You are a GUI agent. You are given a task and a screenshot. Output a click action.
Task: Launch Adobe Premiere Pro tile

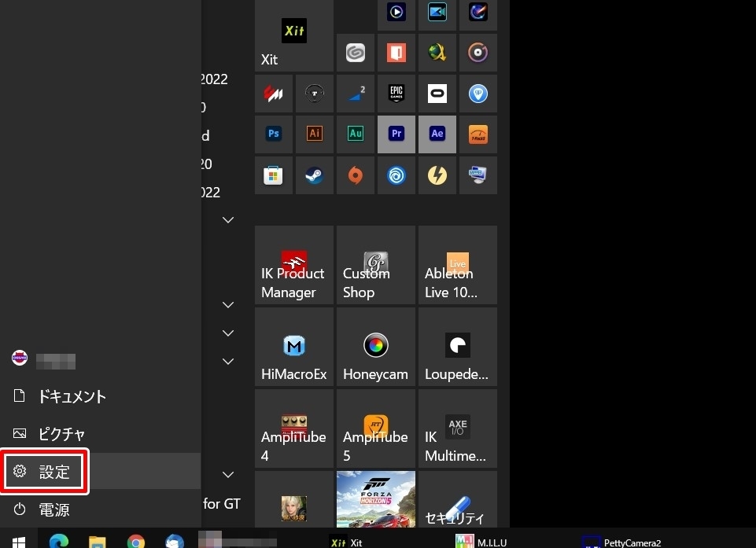pyautogui.click(x=396, y=134)
